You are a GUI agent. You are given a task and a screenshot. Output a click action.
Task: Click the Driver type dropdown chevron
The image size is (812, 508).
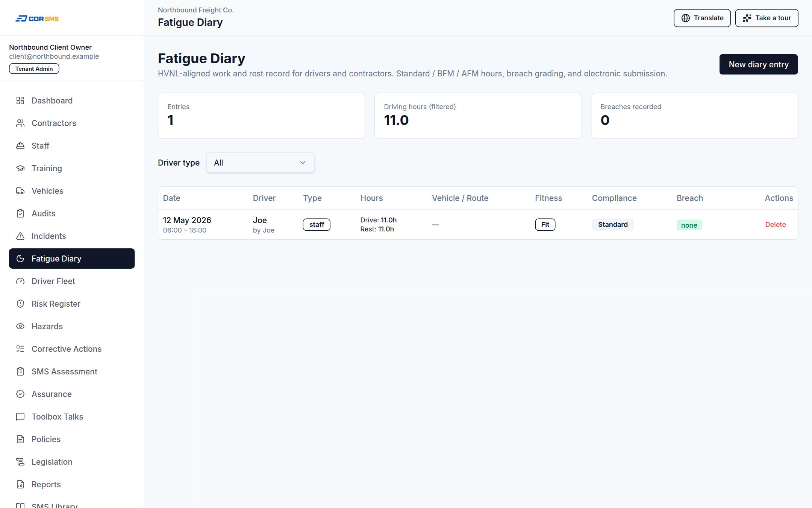(303, 163)
